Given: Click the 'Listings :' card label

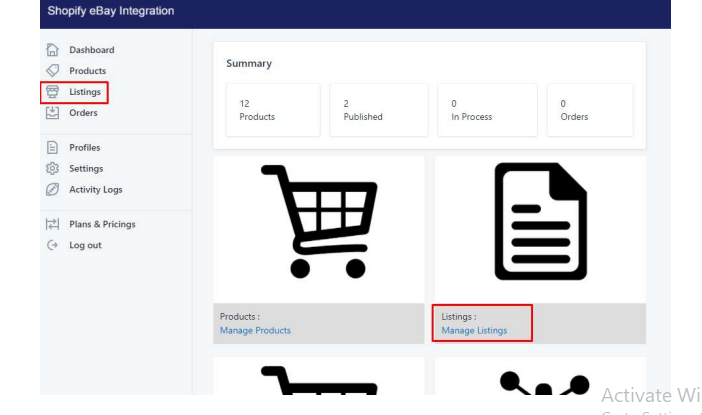Looking at the screenshot, I should (459, 317).
